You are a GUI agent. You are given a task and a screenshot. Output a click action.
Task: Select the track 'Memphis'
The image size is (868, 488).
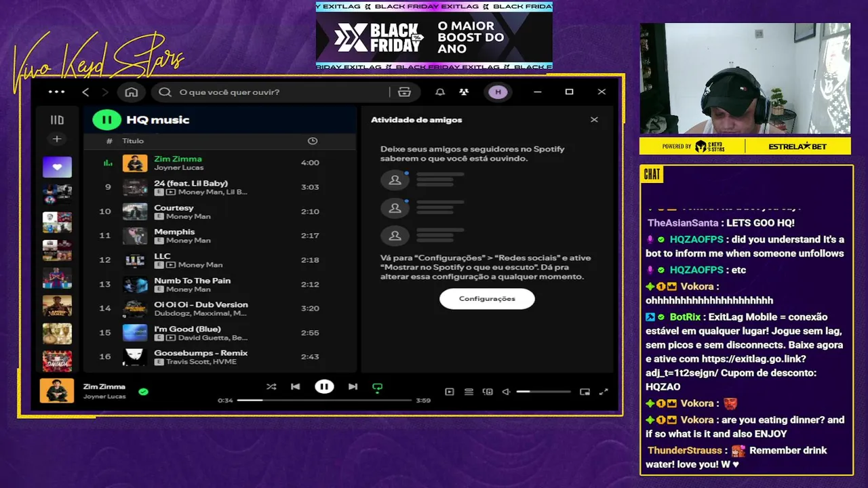pos(174,232)
